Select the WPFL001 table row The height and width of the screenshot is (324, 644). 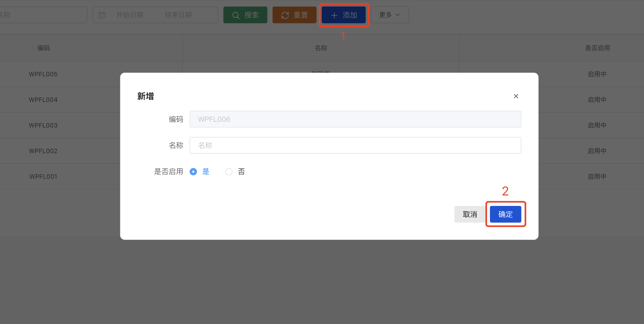43,177
